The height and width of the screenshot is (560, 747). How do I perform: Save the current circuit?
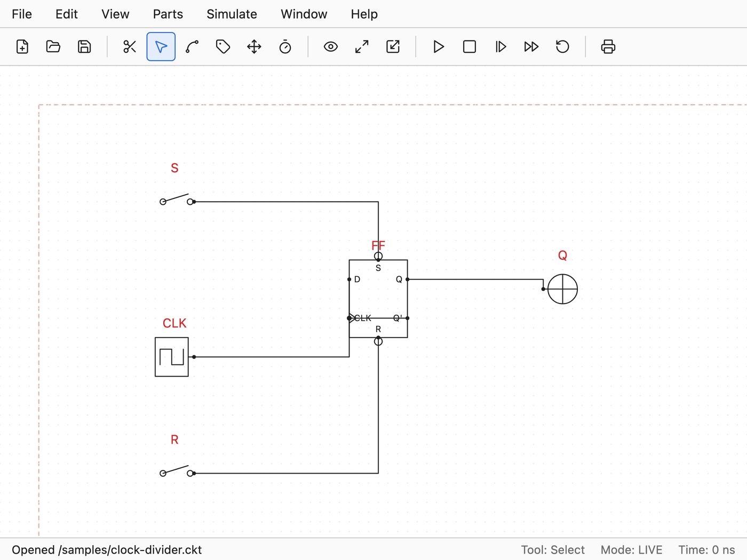pyautogui.click(x=84, y=47)
